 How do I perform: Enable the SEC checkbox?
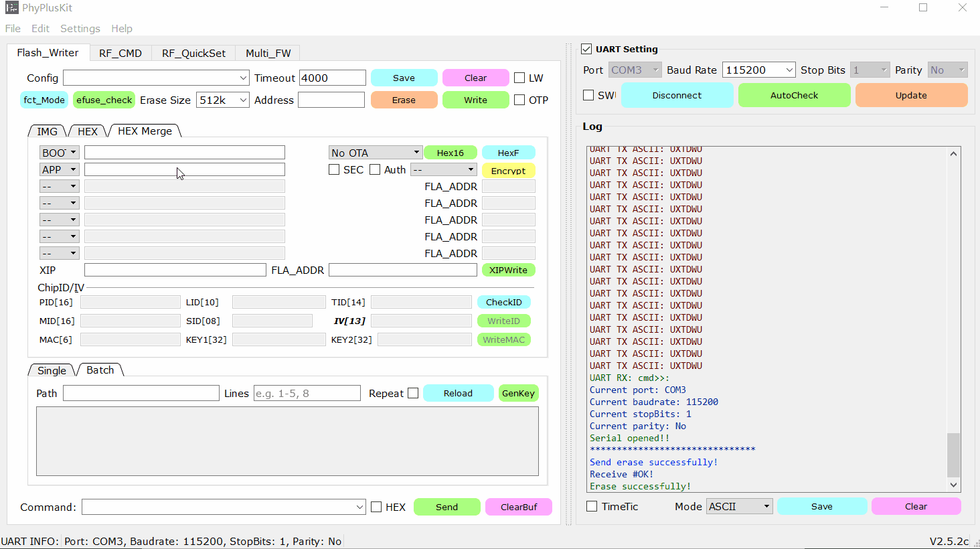coord(334,169)
